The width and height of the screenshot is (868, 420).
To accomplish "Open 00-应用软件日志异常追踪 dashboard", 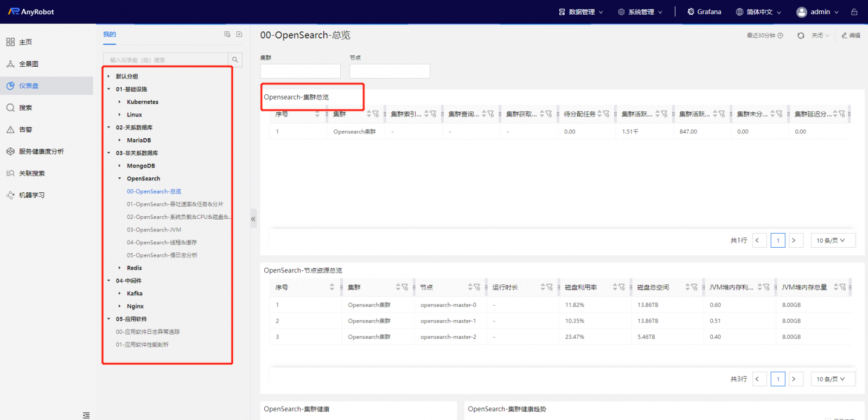I will coord(148,332).
